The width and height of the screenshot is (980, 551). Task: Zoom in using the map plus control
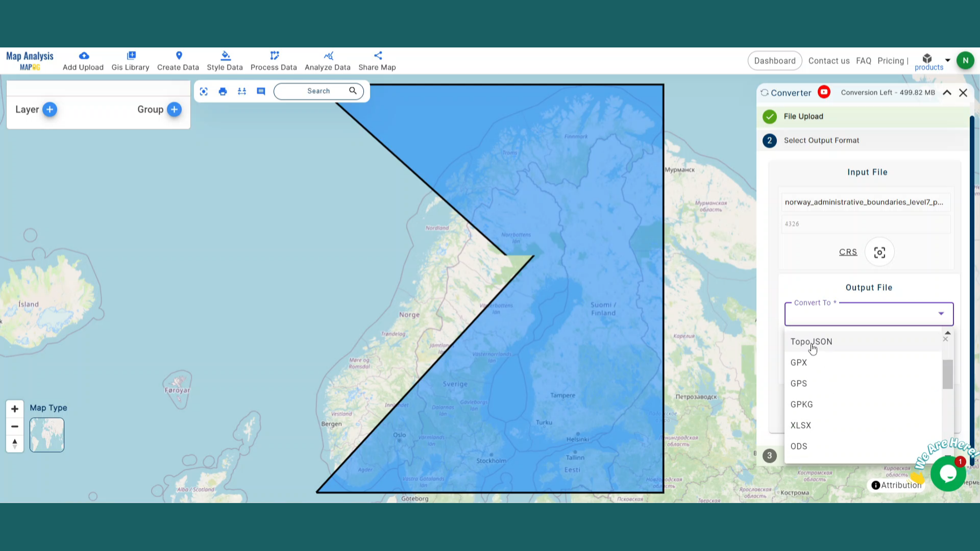14,408
